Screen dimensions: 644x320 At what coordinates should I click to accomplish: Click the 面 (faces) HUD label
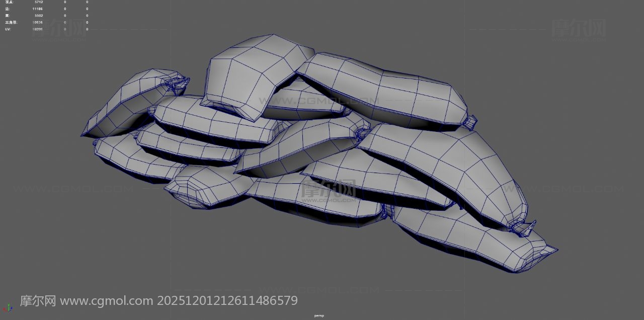click(7, 16)
